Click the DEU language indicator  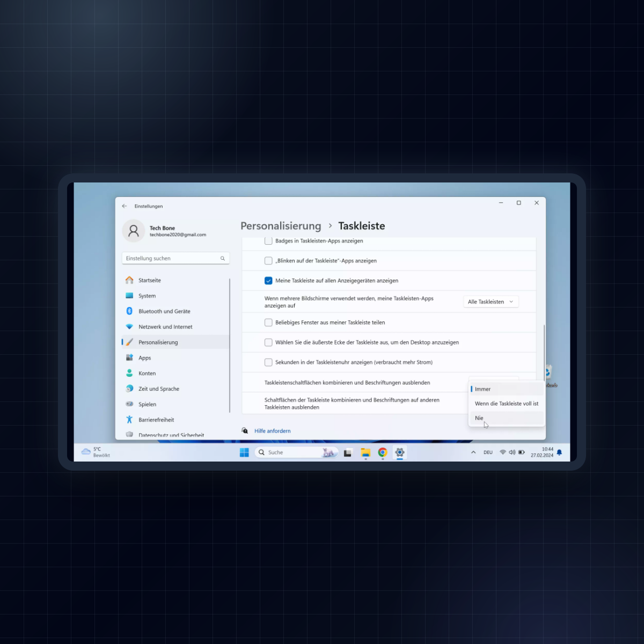point(488,452)
